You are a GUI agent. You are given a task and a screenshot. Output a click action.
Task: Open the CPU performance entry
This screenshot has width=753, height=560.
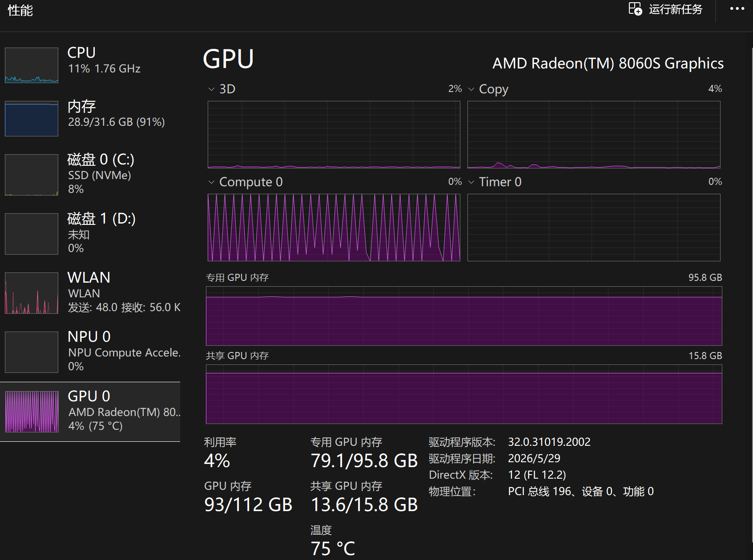click(90, 65)
